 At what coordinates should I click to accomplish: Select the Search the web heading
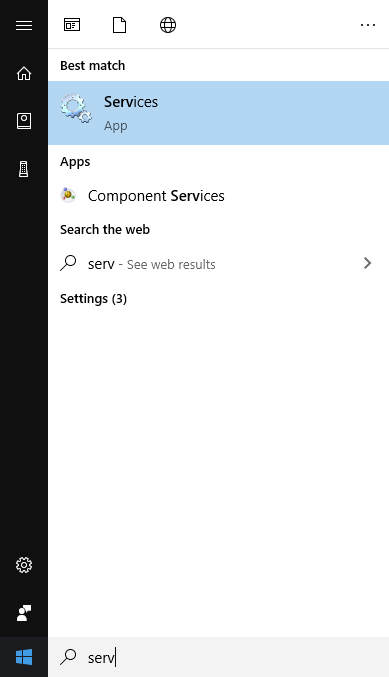pyautogui.click(x=105, y=230)
